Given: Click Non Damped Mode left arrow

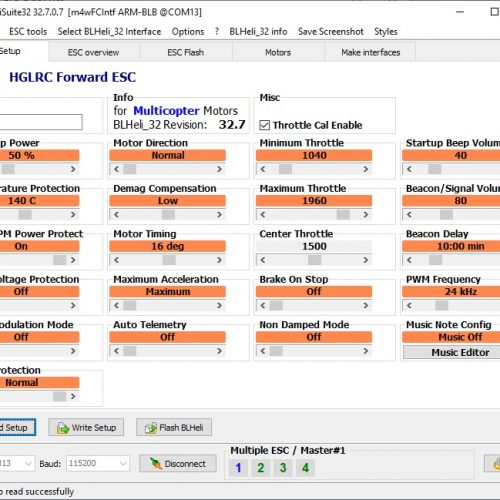Looking at the screenshot, I should (x=263, y=351).
